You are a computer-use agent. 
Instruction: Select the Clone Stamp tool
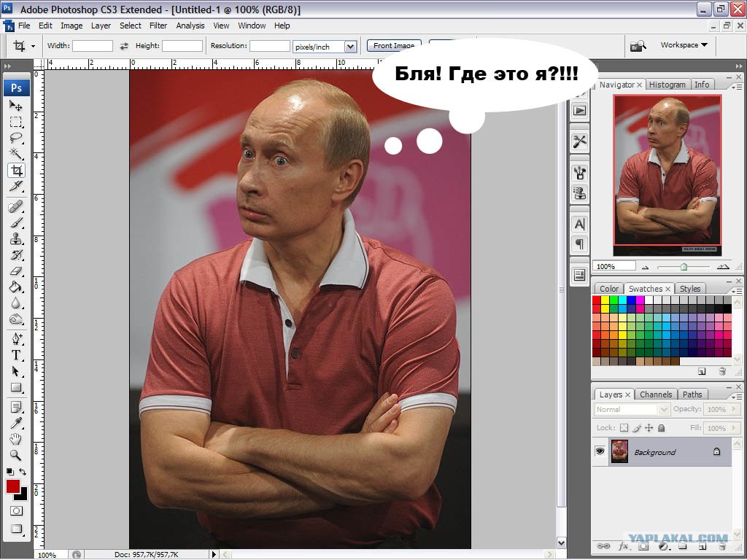click(x=16, y=238)
